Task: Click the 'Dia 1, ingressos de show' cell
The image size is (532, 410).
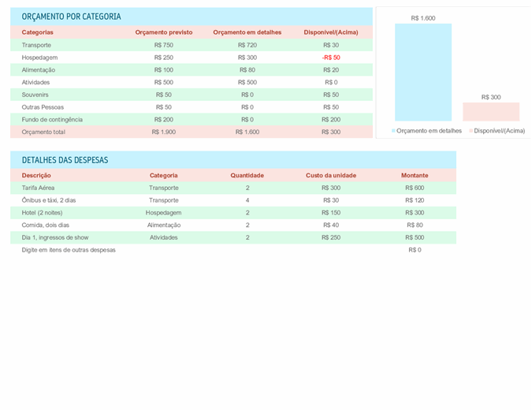Action: (55, 237)
